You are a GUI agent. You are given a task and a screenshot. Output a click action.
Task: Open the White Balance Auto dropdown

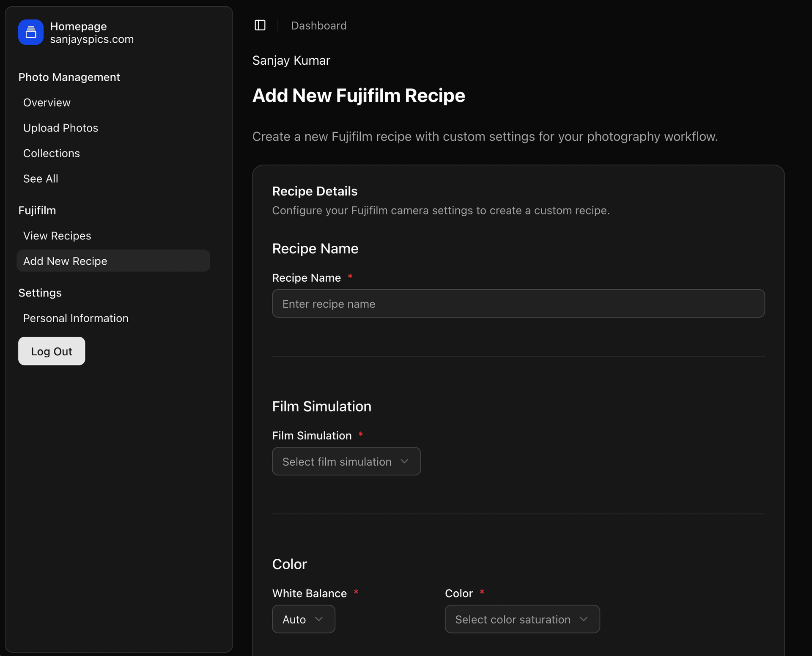[304, 619]
